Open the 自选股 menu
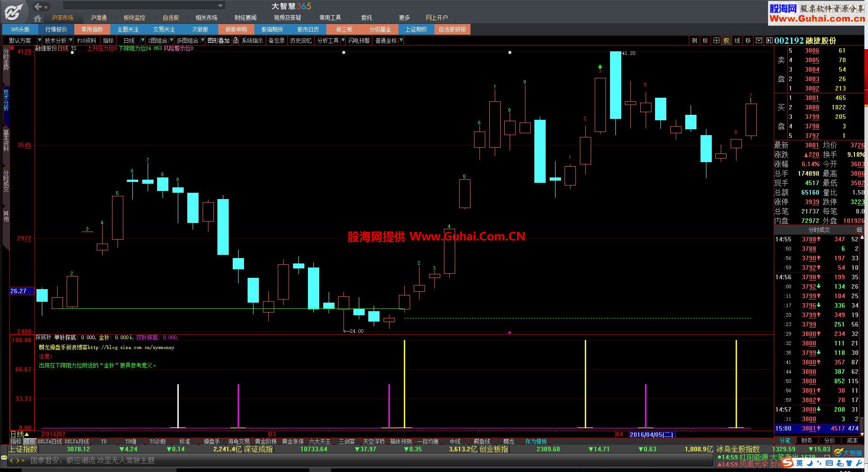 (171, 18)
